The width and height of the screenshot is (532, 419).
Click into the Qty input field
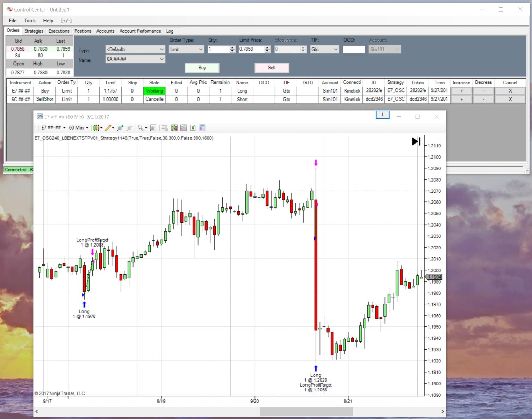pyautogui.click(x=218, y=49)
